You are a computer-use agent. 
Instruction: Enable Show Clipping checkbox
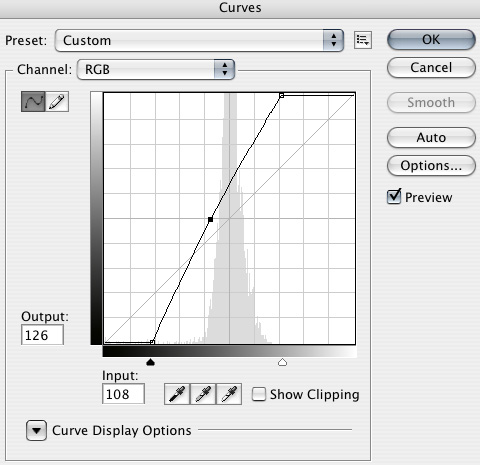pyautogui.click(x=259, y=394)
